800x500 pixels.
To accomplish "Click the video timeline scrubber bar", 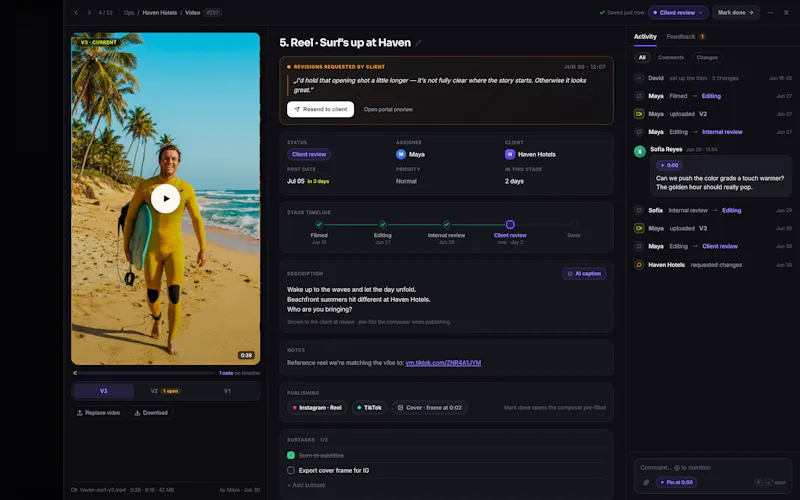I will coord(144,373).
